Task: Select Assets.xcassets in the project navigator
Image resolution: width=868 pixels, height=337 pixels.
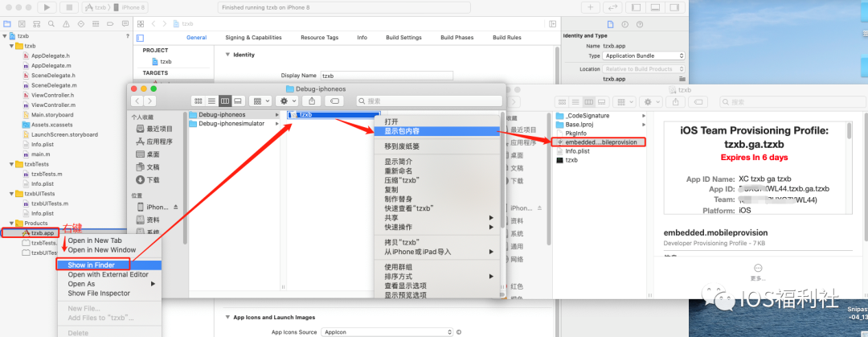Action: 51,125
